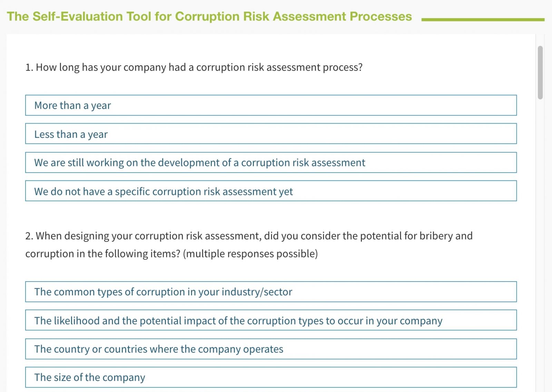The height and width of the screenshot is (392, 552).
Task: Pick 'We do not have a specific corruption risk assessment yet'
Action: [271, 191]
